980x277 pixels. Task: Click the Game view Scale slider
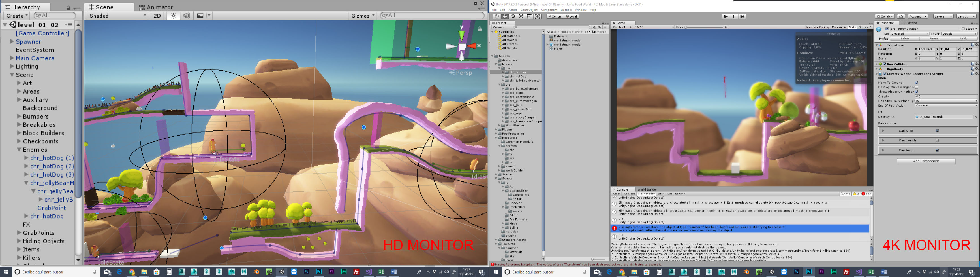[704, 27]
